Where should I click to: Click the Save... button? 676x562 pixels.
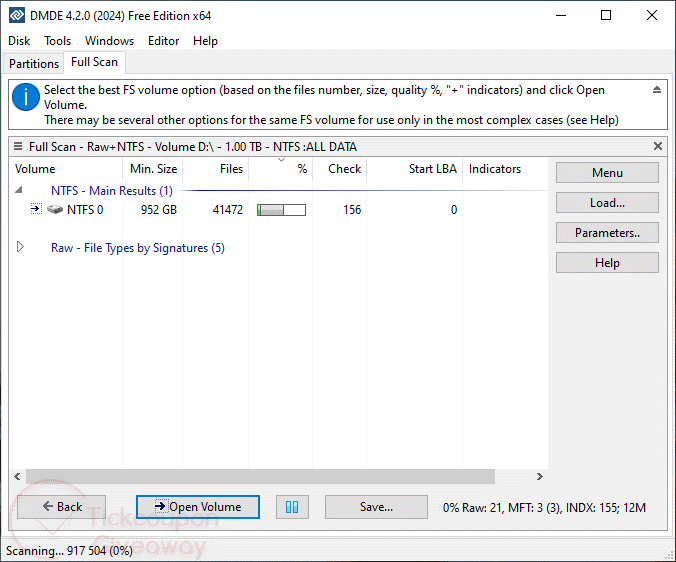tap(376, 507)
